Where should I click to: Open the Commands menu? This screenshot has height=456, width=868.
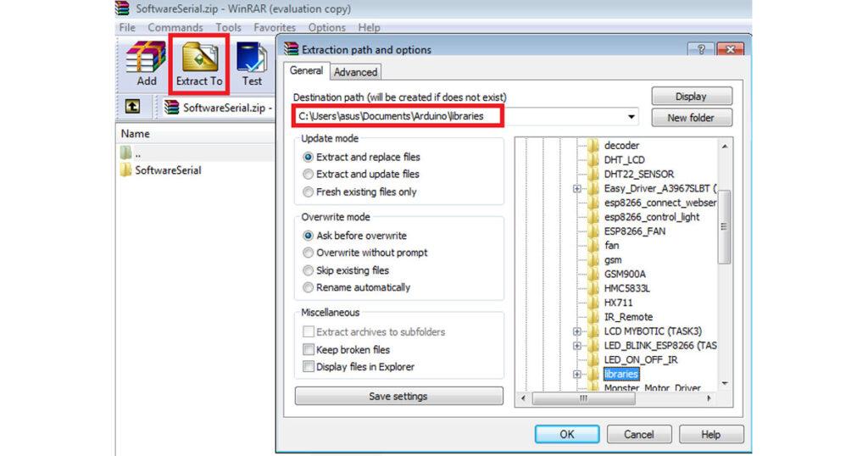(x=175, y=28)
